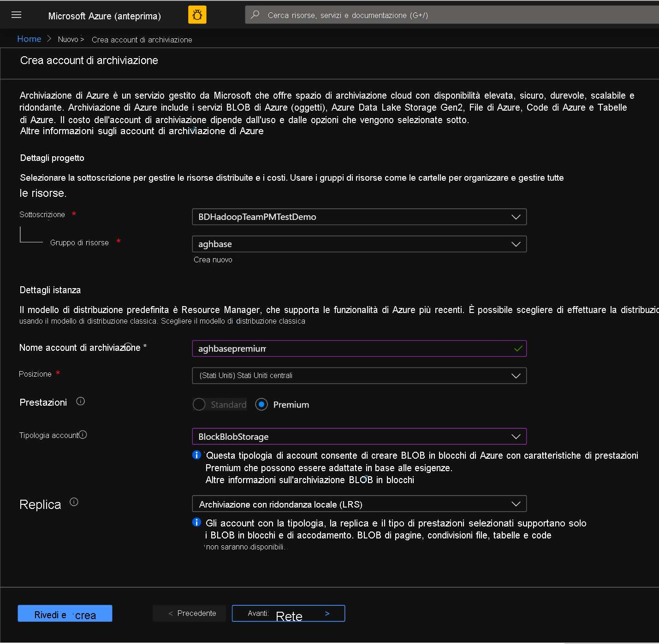Open the hamburger portal menu
659x644 pixels.
17,15
